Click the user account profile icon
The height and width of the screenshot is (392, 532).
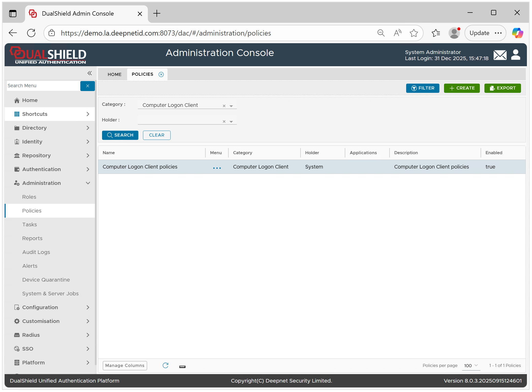pos(515,55)
